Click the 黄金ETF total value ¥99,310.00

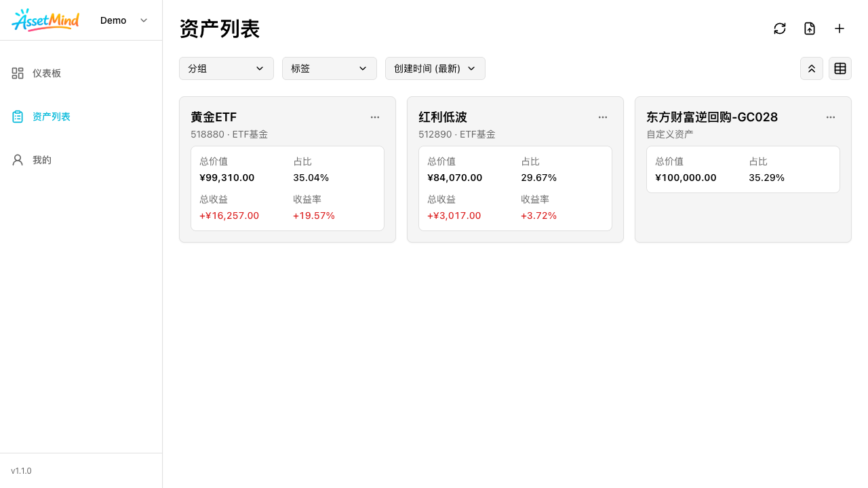(227, 178)
